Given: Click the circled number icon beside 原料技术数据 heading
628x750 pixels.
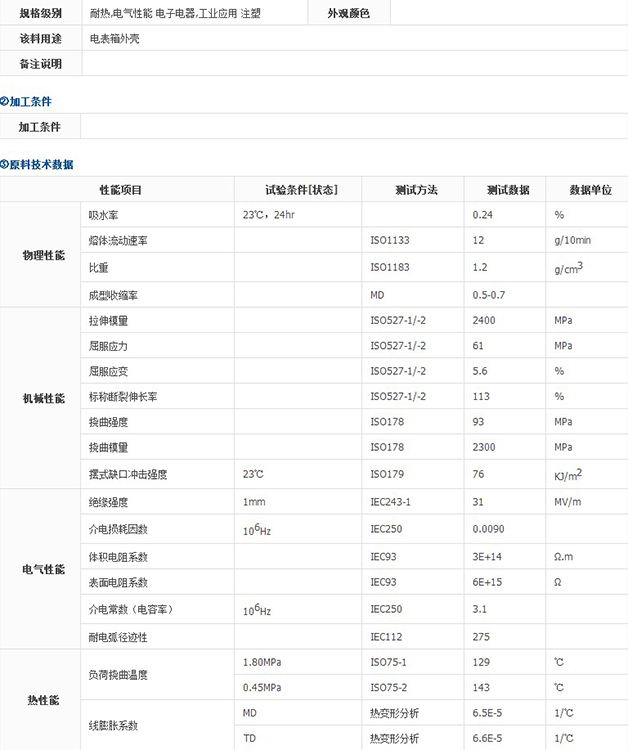Looking at the screenshot, I should pos(4,164).
